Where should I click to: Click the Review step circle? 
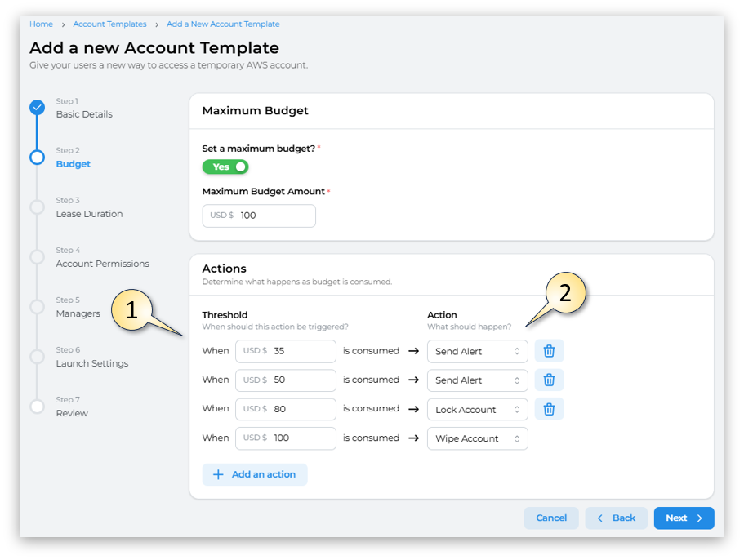pyautogui.click(x=37, y=407)
